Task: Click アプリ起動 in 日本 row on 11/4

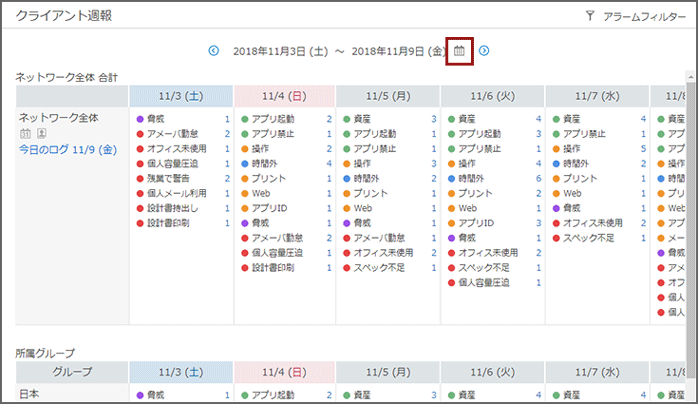Action: [x=273, y=395]
